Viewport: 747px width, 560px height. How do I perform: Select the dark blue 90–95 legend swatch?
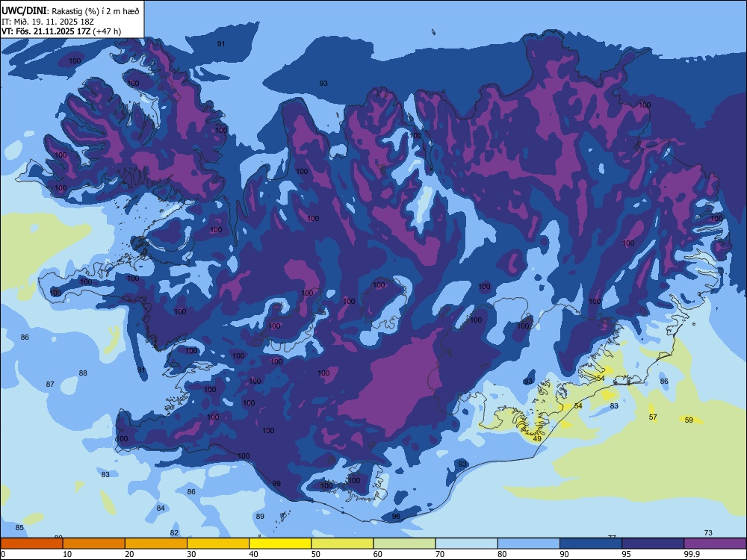591,544
